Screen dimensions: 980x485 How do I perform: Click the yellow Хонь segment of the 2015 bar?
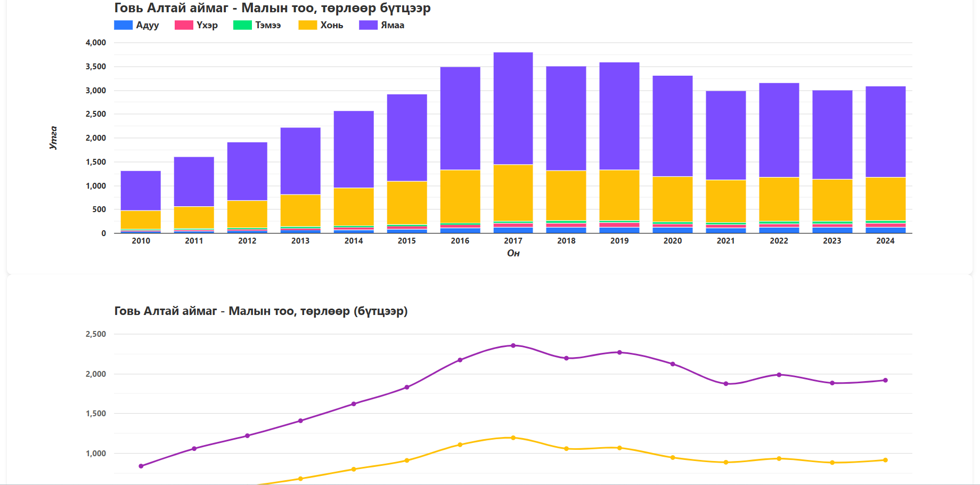click(407, 203)
